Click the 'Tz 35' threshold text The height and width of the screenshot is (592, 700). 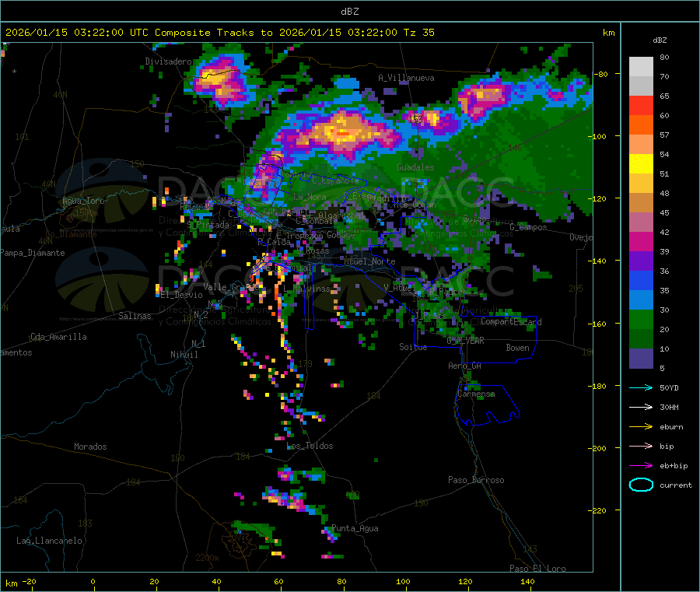point(418,33)
